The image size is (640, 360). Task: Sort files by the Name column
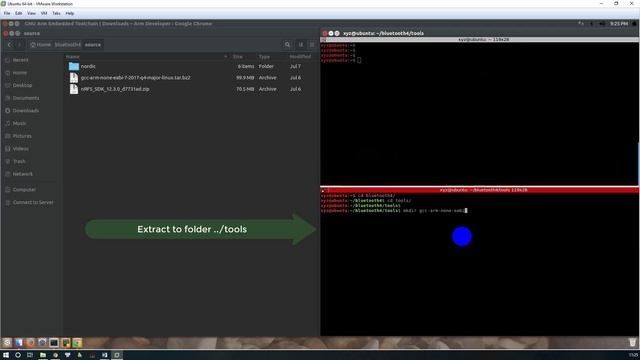pos(73,57)
